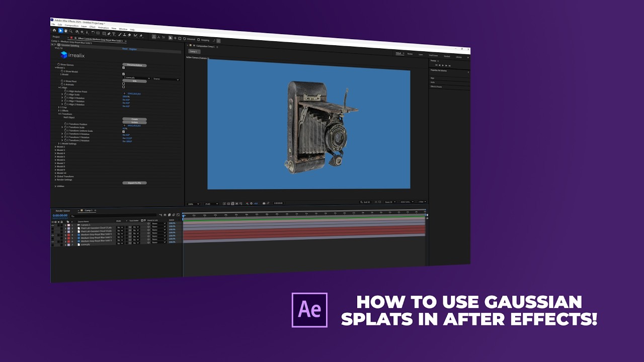
Task: Select the Pan camera tool
Action: tap(82, 32)
